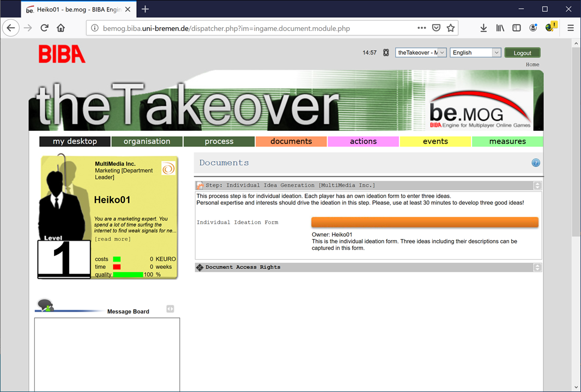
Task: Open a new browser tab
Action: [x=145, y=9]
